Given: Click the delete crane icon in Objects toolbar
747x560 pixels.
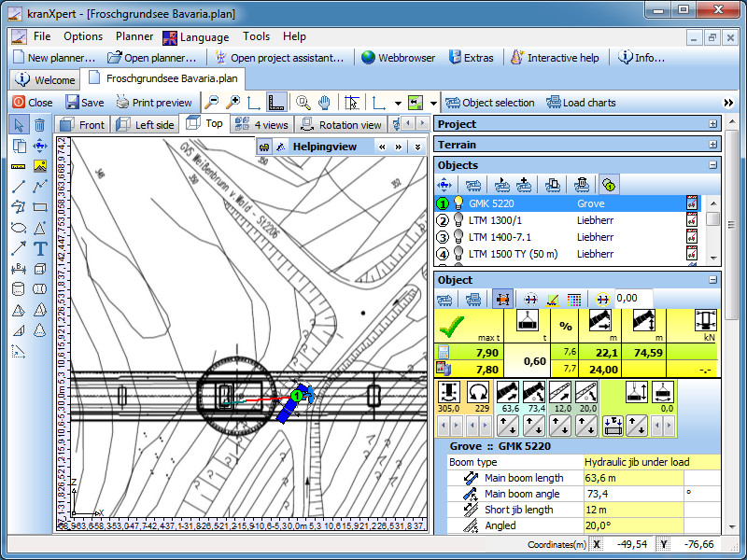Looking at the screenshot, I should [582, 185].
